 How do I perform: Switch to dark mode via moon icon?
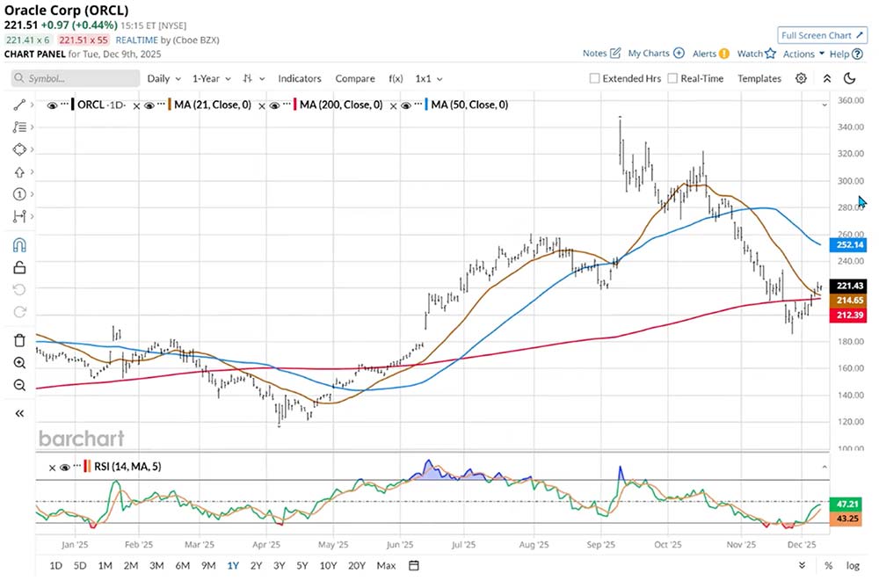[x=849, y=78]
